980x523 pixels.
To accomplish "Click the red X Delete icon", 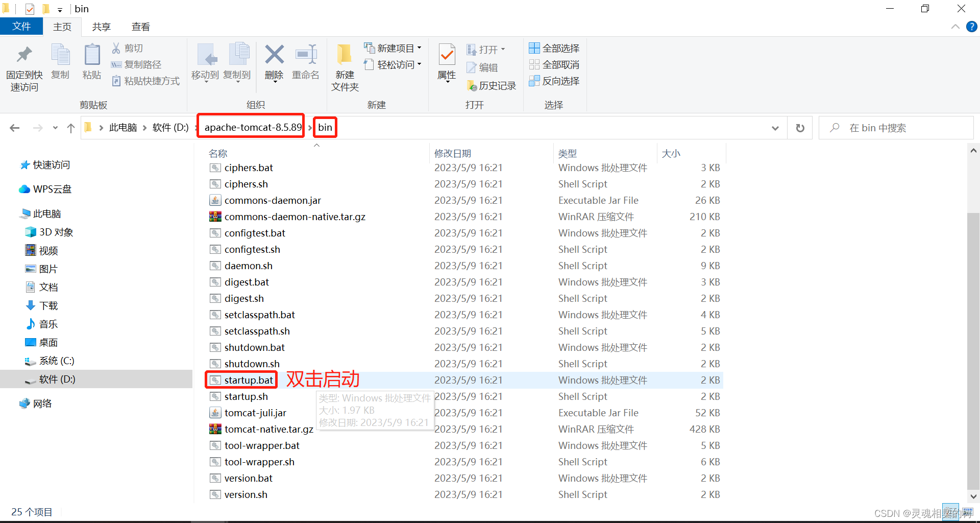I will click(274, 54).
